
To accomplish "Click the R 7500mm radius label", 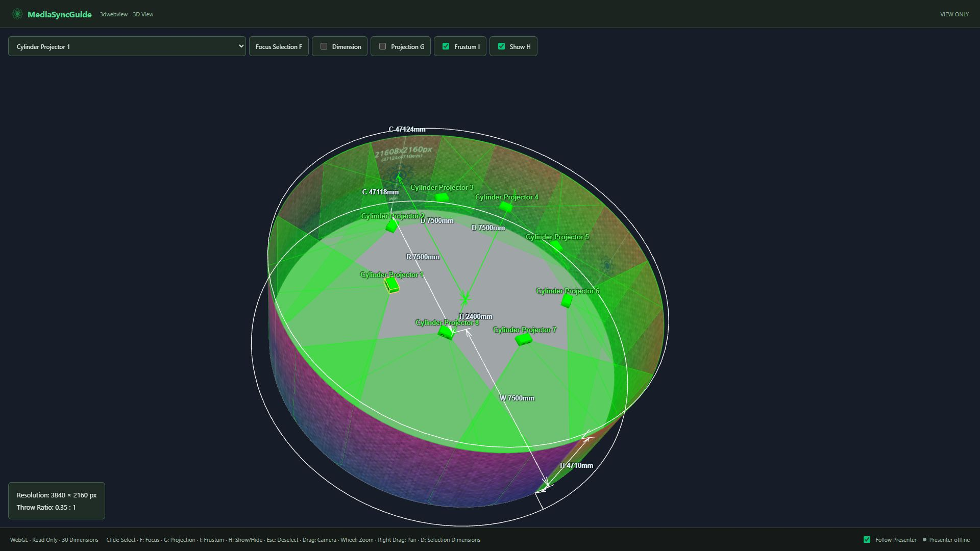I will (423, 257).
